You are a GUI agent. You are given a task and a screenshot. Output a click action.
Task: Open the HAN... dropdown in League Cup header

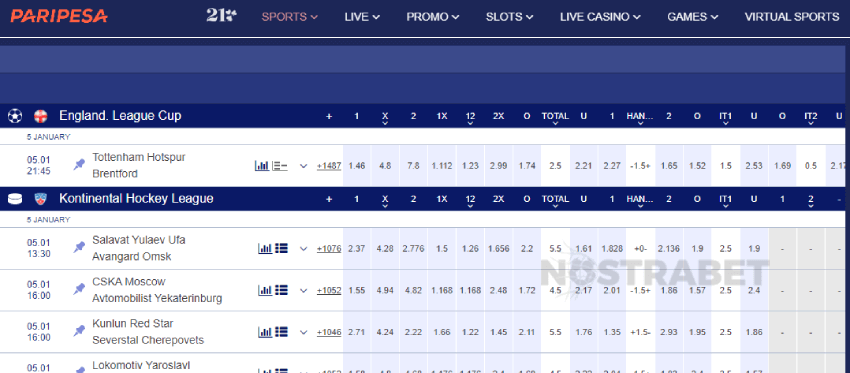pyautogui.click(x=640, y=118)
